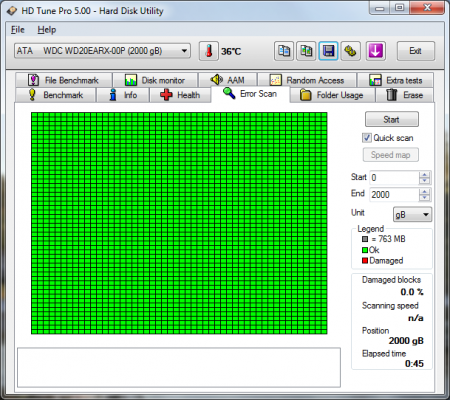Close the HD Tune Pro window
The image size is (450, 400).
click(x=427, y=8)
